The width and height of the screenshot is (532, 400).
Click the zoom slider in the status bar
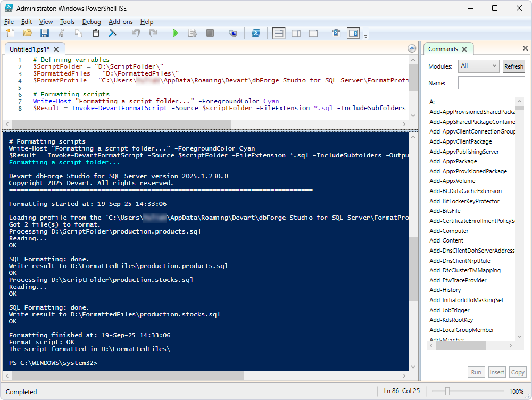coord(447,391)
